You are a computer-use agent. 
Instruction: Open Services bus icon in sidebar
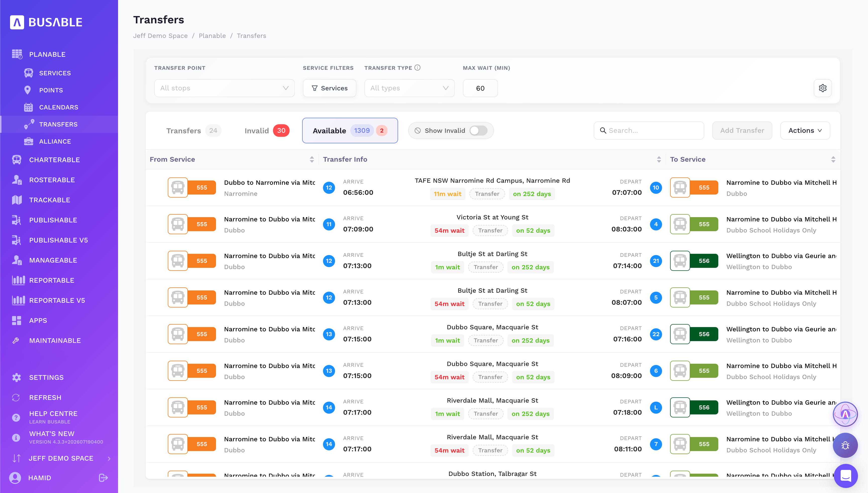coord(28,73)
